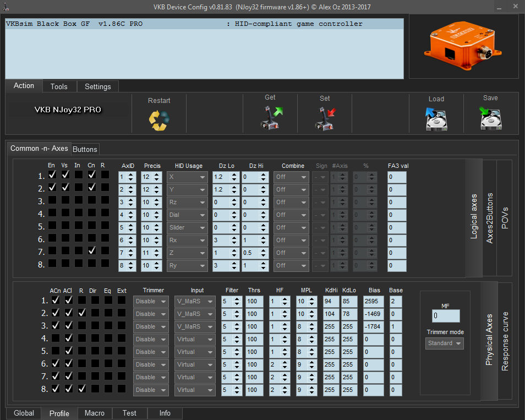Open the Buttons tab
The width and height of the screenshot is (525, 420).
pyautogui.click(x=85, y=149)
